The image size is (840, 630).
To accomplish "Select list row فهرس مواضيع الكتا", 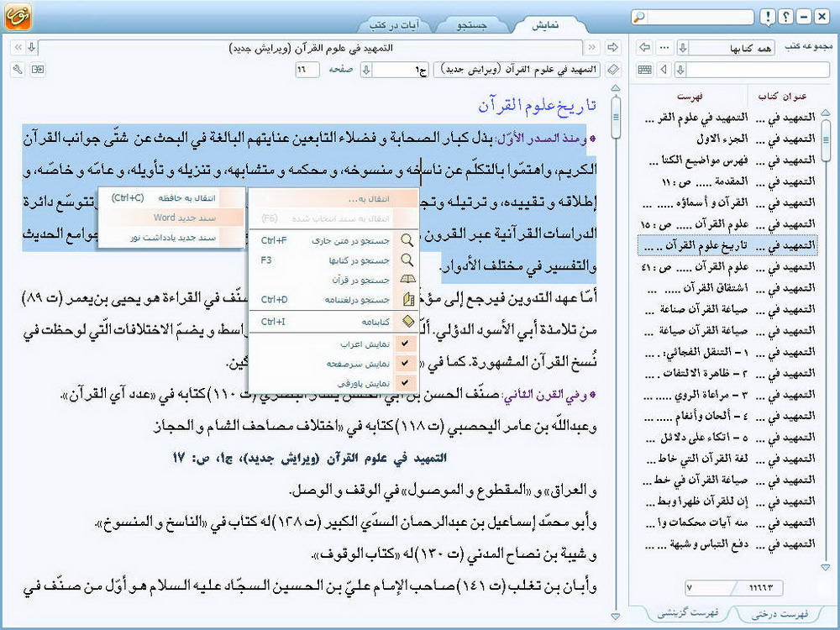I will pyautogui.click(x=727, y=160).
